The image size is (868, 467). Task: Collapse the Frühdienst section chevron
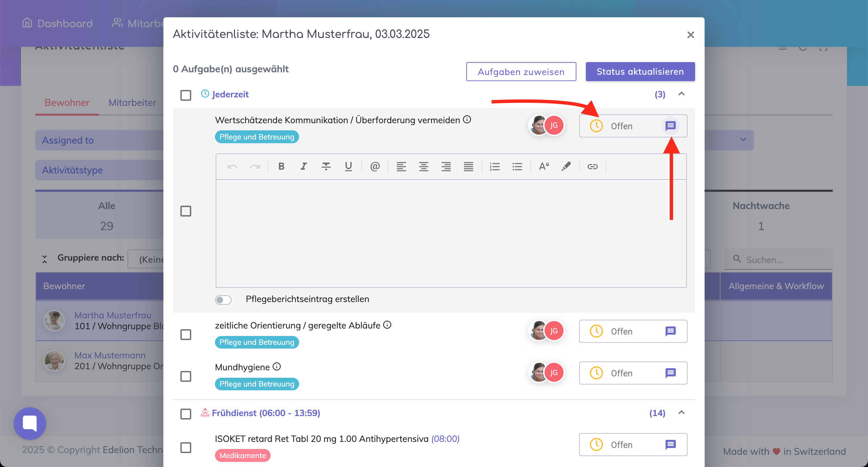click(x=682, y=413)
